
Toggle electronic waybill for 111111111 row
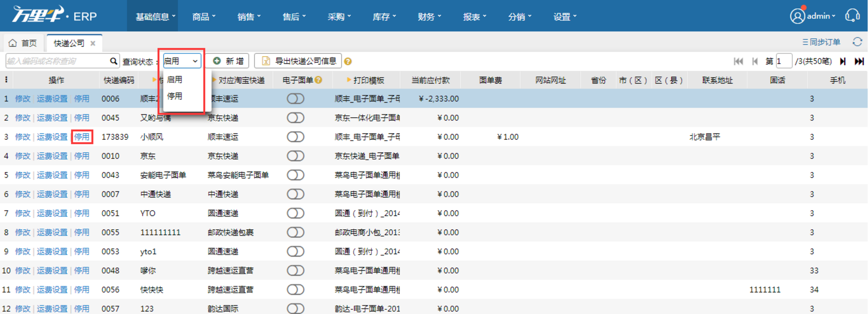coord(296,232)
